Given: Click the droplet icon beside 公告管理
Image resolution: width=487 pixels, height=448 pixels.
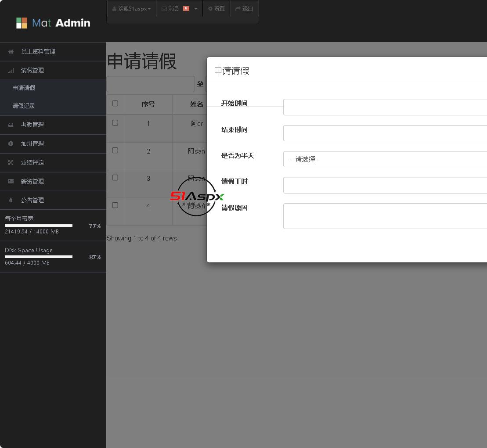Looking at the screenshot, I should [11, 201].
